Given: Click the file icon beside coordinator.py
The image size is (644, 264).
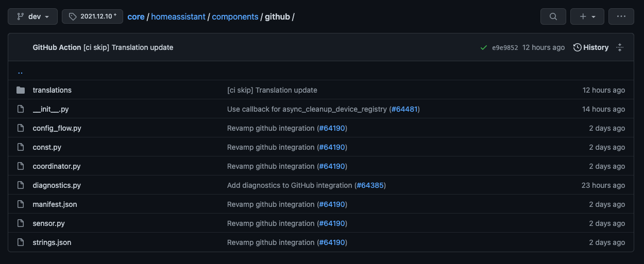Looking at the screenshot, I should pos(21,166).
